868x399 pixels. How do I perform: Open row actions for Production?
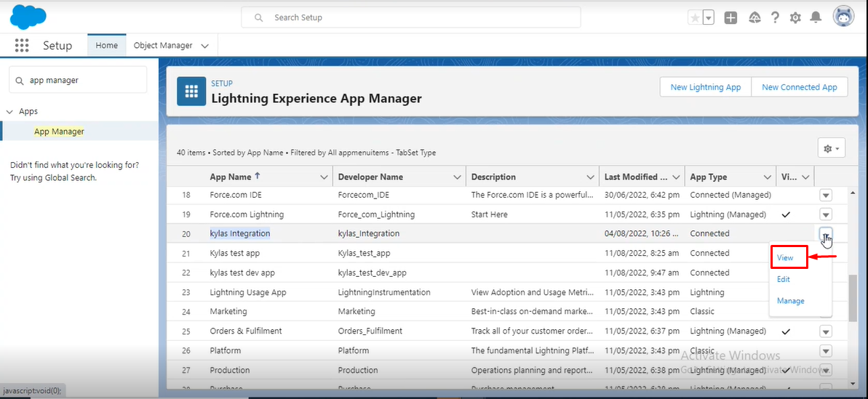pos(825,370)
